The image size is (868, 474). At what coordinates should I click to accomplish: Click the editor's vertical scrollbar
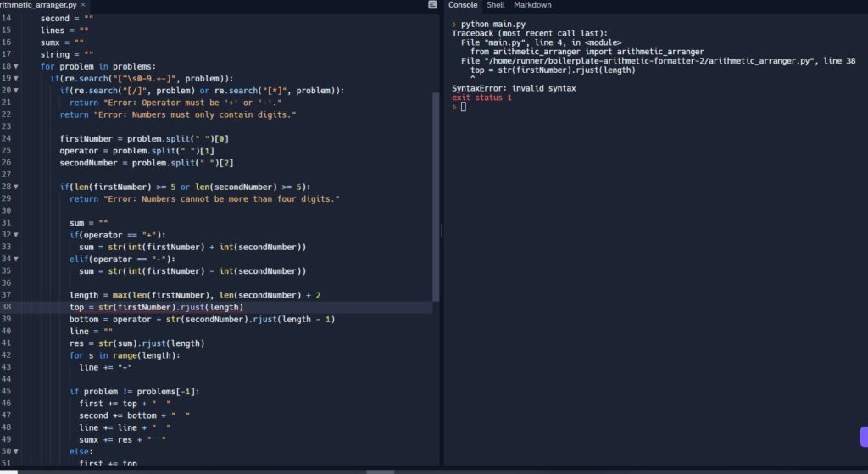pyautogui.click(x=436, y=195)
